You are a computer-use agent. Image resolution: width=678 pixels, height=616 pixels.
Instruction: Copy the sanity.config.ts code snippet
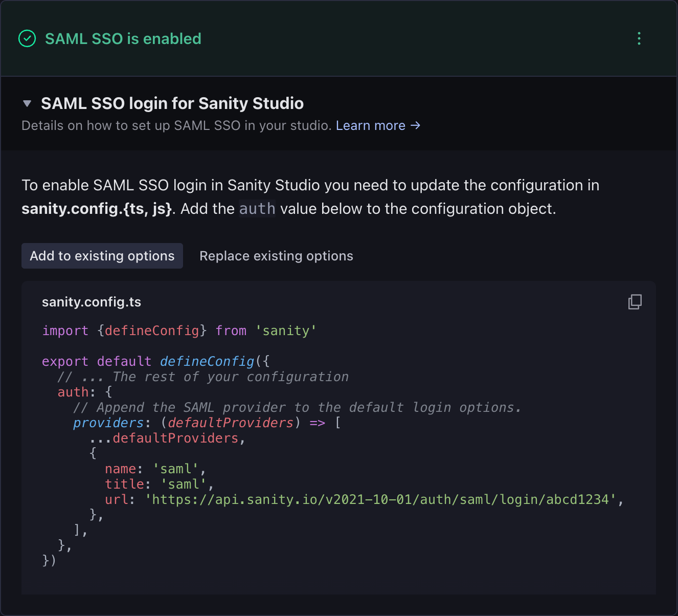pos(635,302)
